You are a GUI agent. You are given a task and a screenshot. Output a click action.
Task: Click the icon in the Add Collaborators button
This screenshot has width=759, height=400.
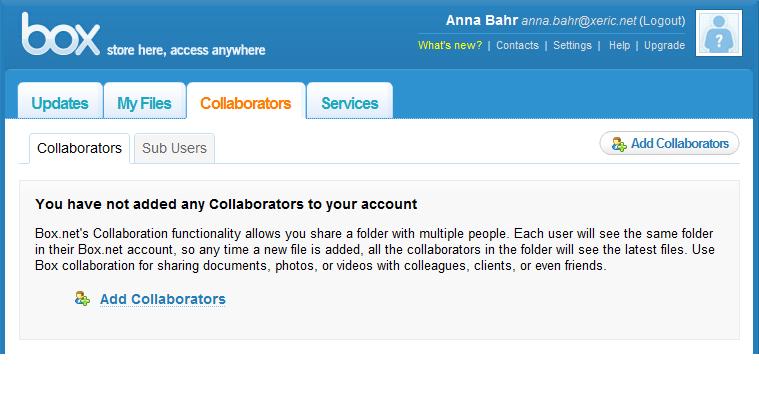click(619, 144)
